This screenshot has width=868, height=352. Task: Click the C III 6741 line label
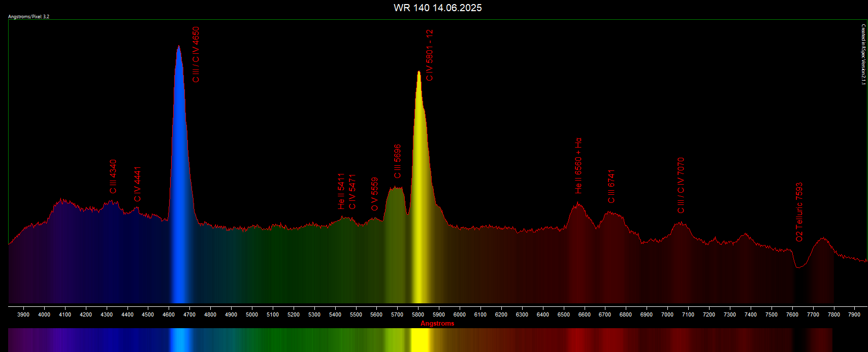click(612, 187)
